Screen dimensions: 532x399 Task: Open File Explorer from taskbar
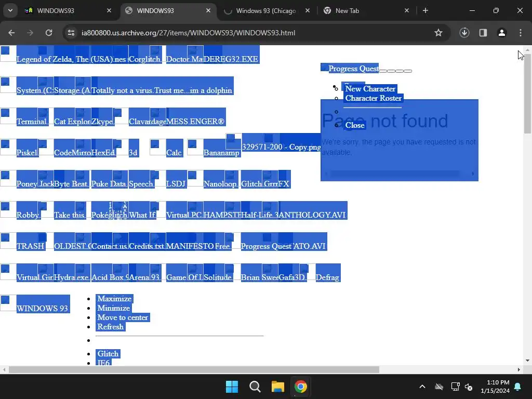pyautogui.click(x=278, y=387)
